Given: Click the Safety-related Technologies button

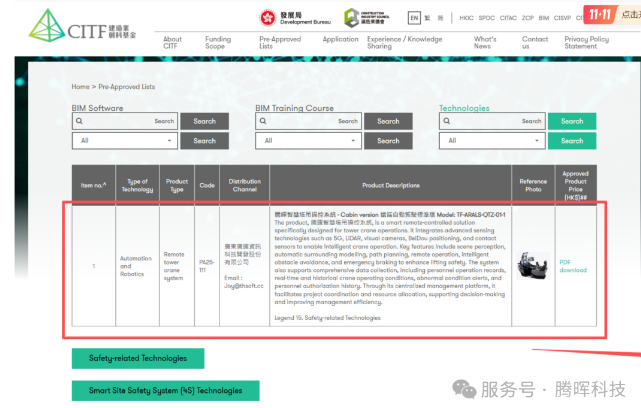Looking at the screenshot, I should (137, 358).
